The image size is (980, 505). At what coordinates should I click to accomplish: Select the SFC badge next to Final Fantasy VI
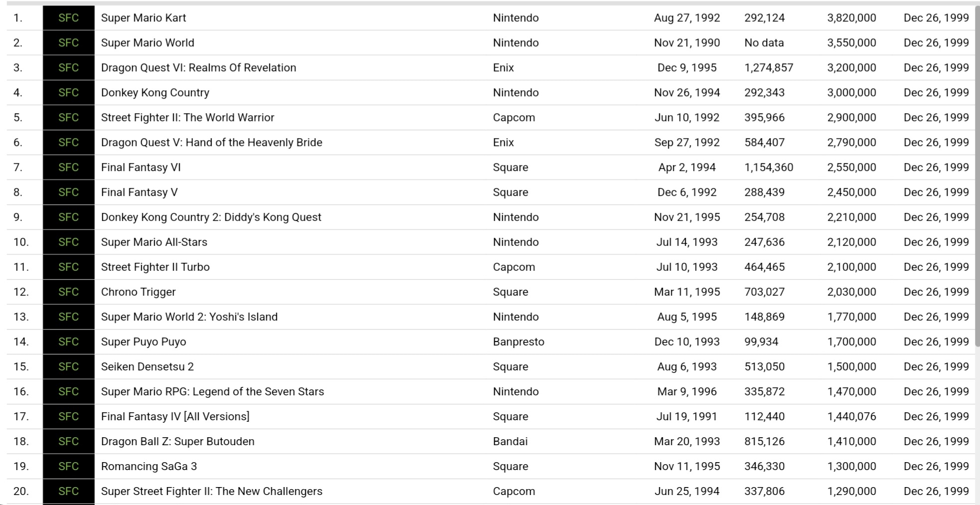pos(68,168)
